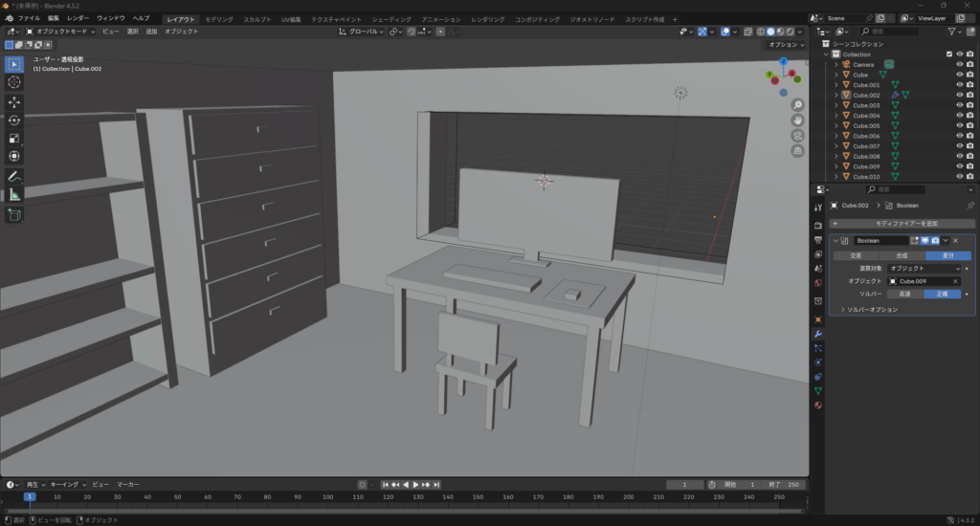Screen dimensions: 980x526
Task: Click frame 100 on the timeline ruler
Action: pyautogui.click(x=327, y=497)
